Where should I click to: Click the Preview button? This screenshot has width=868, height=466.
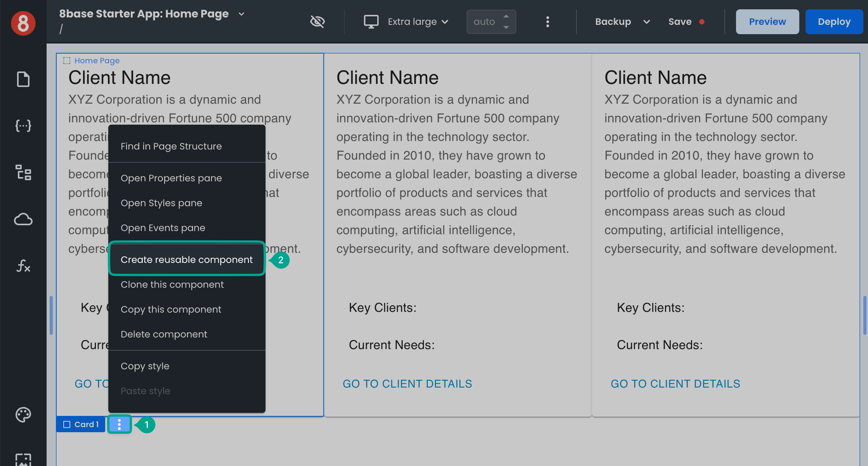pos(767,21)
